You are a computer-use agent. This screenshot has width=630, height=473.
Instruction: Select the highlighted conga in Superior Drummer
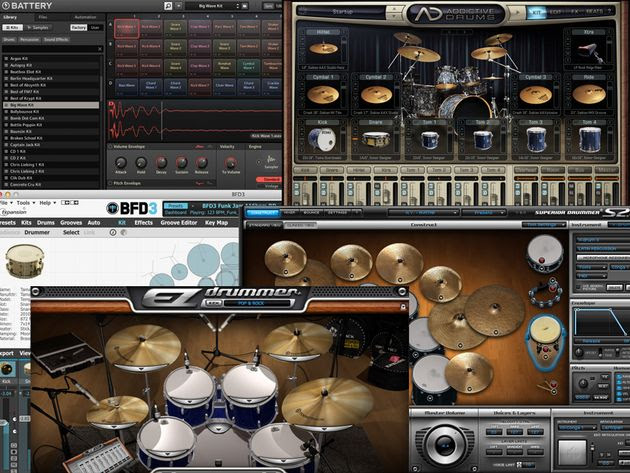[x=545, y=341]
